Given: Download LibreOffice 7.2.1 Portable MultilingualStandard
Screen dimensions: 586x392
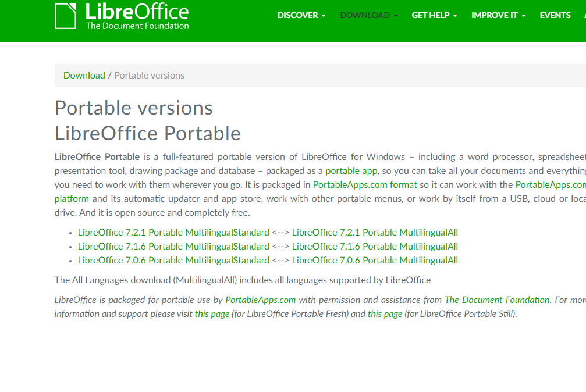Looking at the screenshot, I should tap(173, 233).
